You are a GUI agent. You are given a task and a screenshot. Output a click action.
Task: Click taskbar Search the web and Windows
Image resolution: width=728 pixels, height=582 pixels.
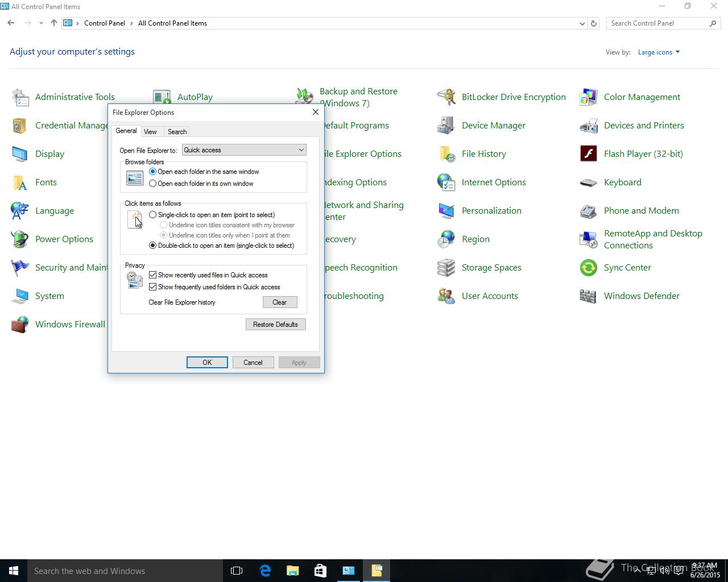click(x=125, y=571)
